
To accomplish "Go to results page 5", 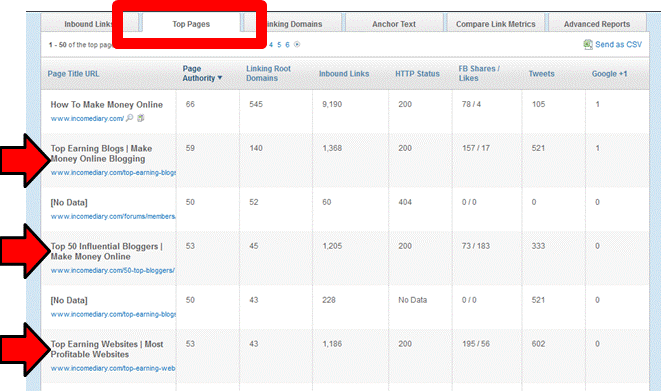I will tap(279, 45).
